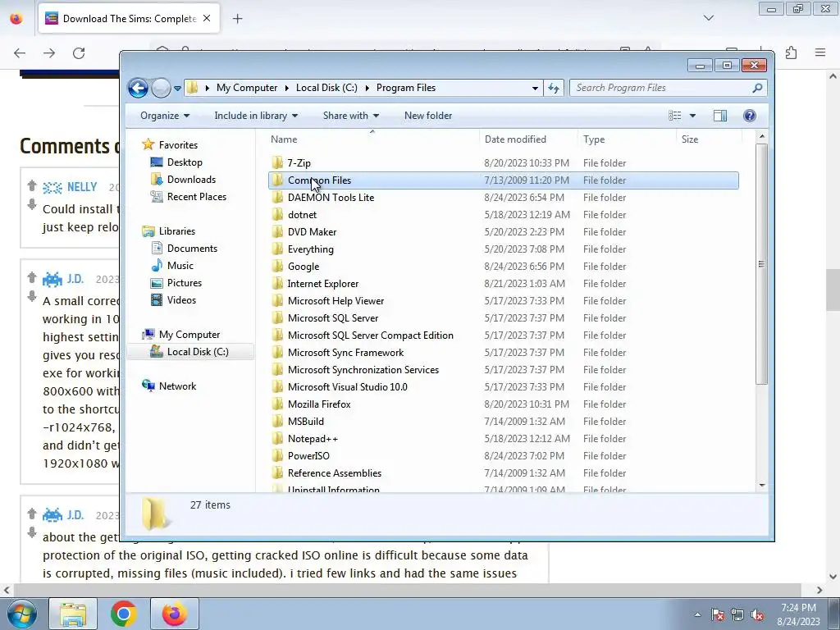Select the PowerISO folder icon

tap(277, 456)
